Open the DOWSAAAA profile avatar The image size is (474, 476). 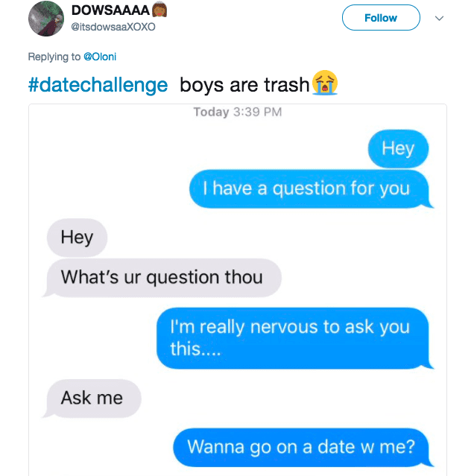click(46, 19)
